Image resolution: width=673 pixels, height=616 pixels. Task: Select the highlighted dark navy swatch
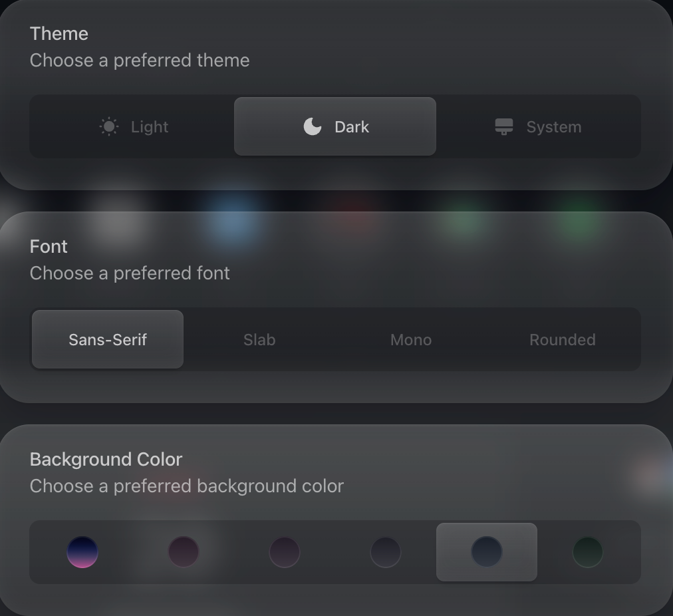pos(487,552)
